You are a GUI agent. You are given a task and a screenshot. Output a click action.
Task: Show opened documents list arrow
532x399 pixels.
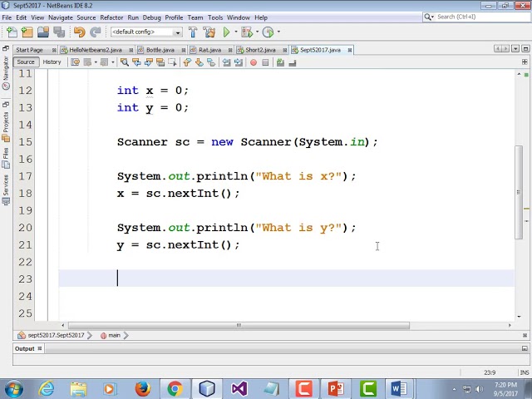point(515,49)
